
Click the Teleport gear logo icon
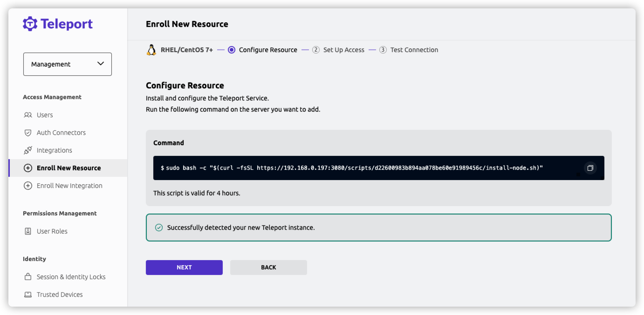click(30, 24)
